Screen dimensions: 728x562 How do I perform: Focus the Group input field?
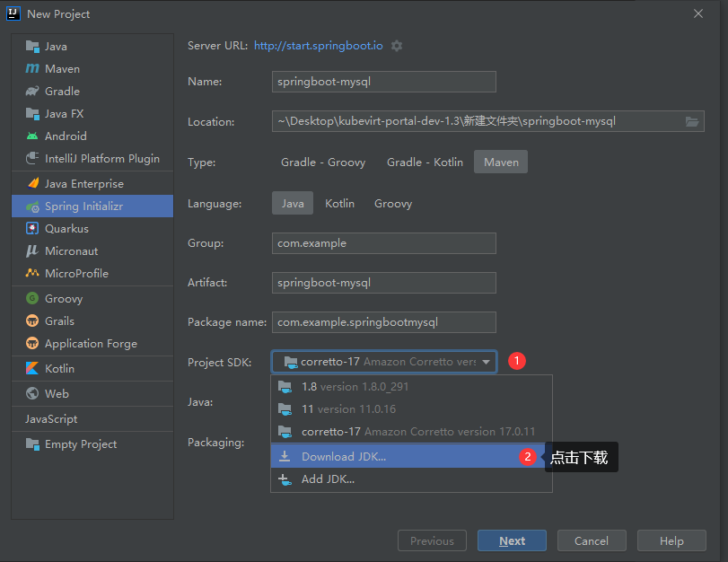(384, 243)
